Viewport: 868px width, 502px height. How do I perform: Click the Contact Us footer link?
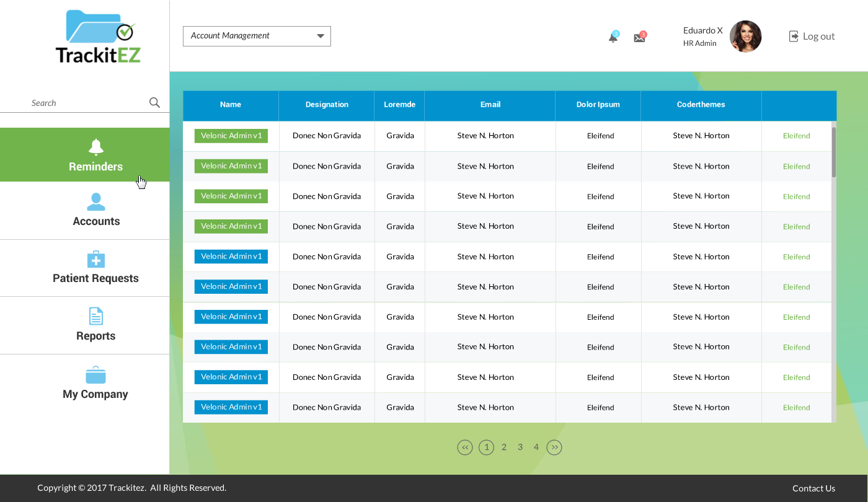click(x=813, y=488)
